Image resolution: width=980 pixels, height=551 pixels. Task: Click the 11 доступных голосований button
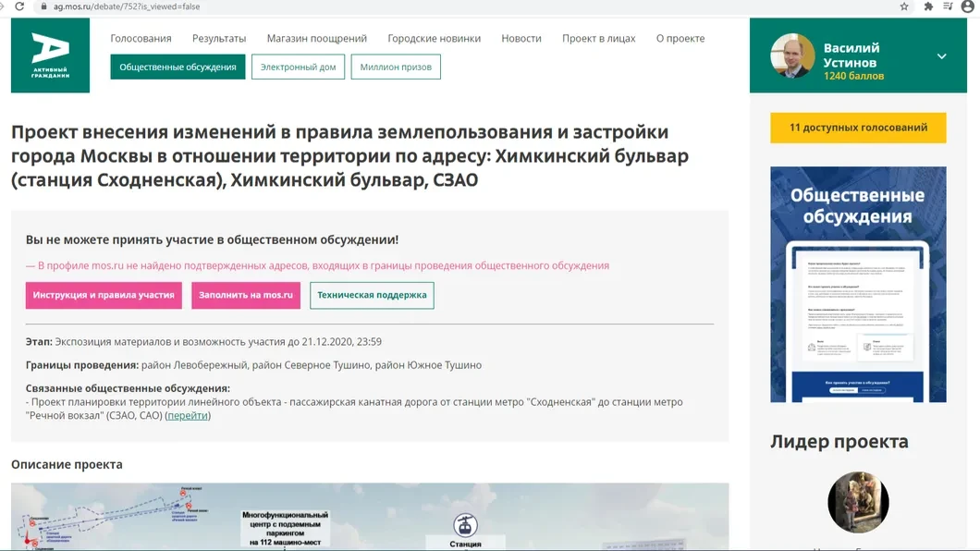coord(858,128)
